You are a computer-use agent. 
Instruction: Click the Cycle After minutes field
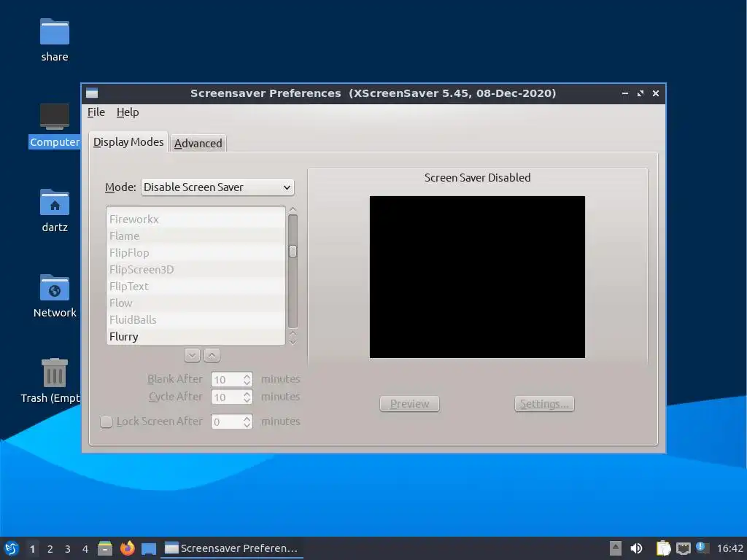[226, 397]
